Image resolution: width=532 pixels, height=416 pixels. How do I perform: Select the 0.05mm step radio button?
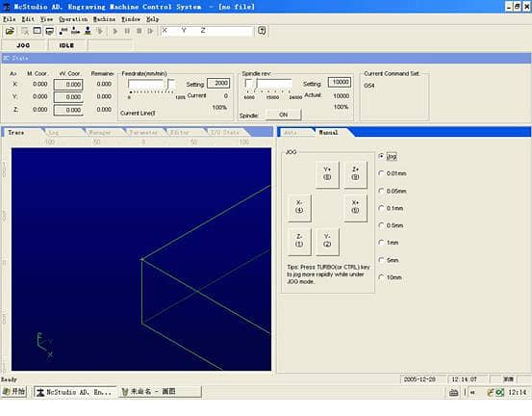point(381,191)
